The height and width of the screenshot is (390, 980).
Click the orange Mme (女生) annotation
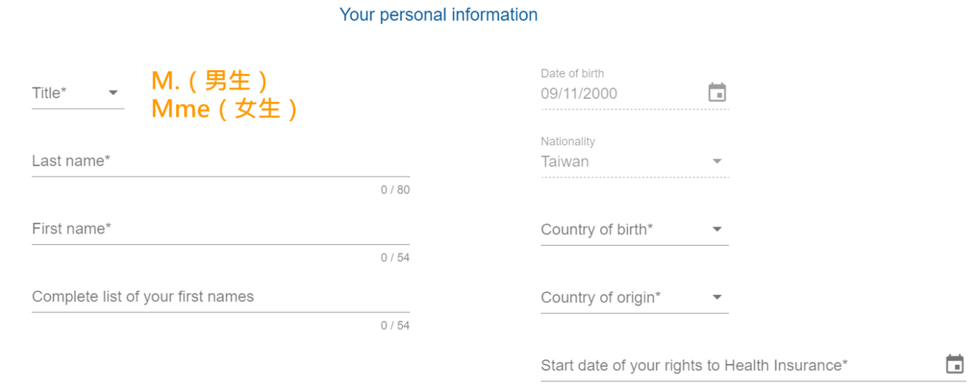pyautogui.click(x=224, y=109)
